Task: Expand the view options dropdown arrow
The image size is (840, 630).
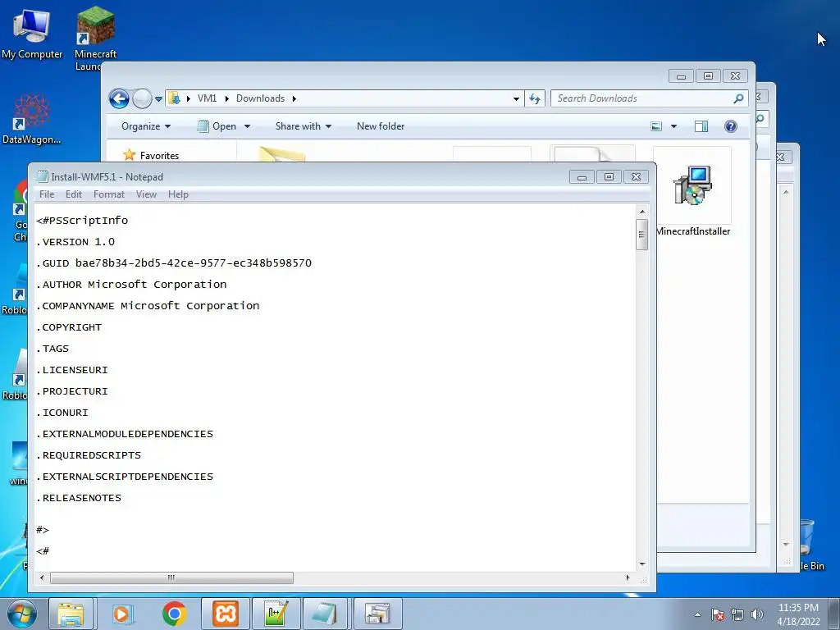Action: pyautogui.click(x=674, y=126)
